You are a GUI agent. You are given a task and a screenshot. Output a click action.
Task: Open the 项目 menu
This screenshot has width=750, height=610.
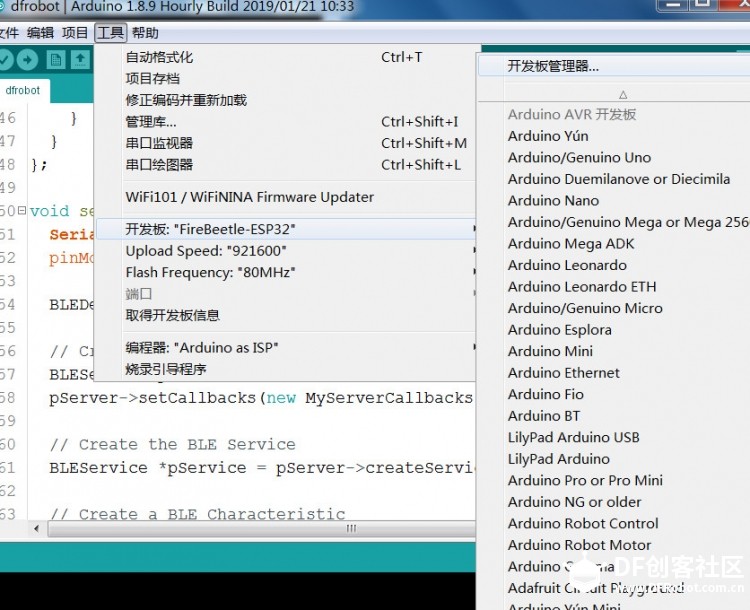(75, 33)
